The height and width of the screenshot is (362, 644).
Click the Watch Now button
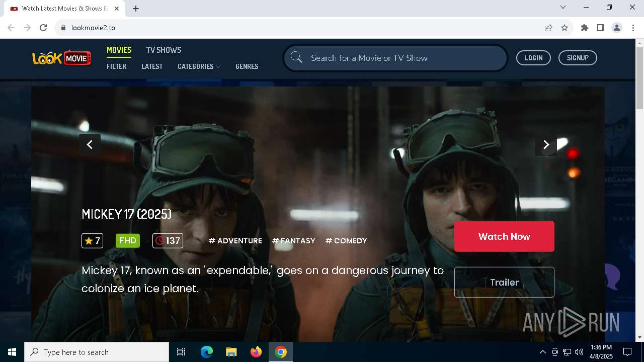click(504, 236)
